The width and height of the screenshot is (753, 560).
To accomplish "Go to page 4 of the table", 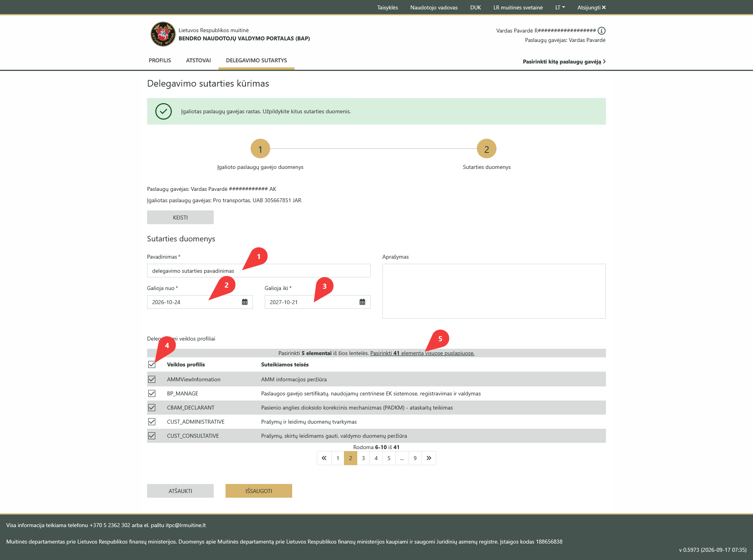I will point(376,458).
